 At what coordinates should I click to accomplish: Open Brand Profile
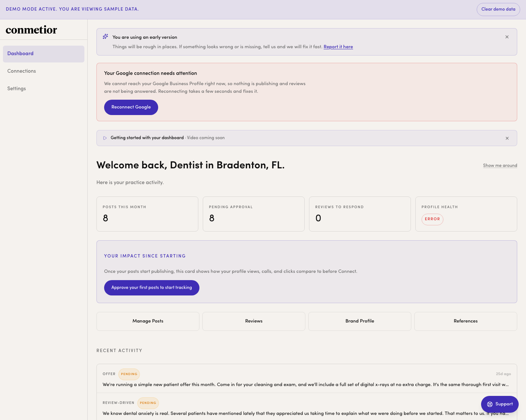pos(360,321)
